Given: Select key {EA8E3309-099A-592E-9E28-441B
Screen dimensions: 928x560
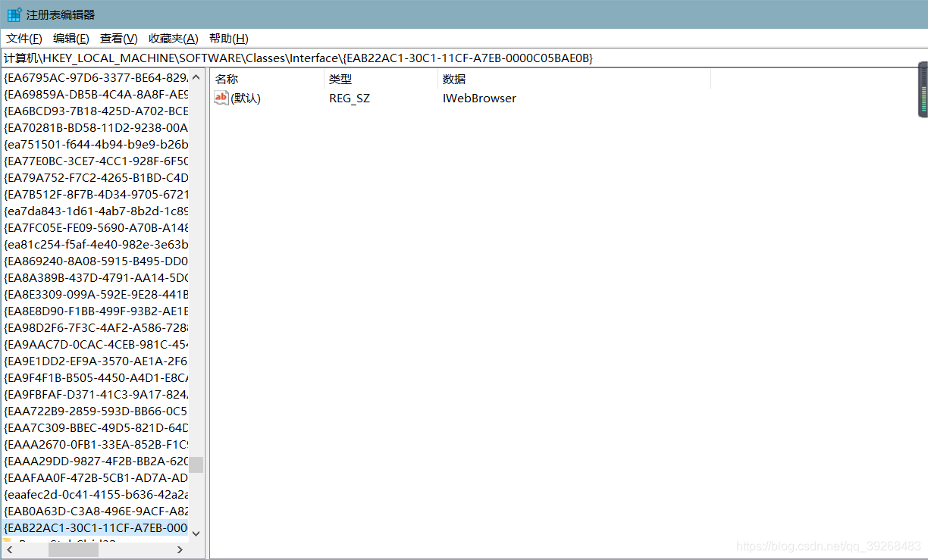Looking at the screenshot, I should click(x=96, y=294).
